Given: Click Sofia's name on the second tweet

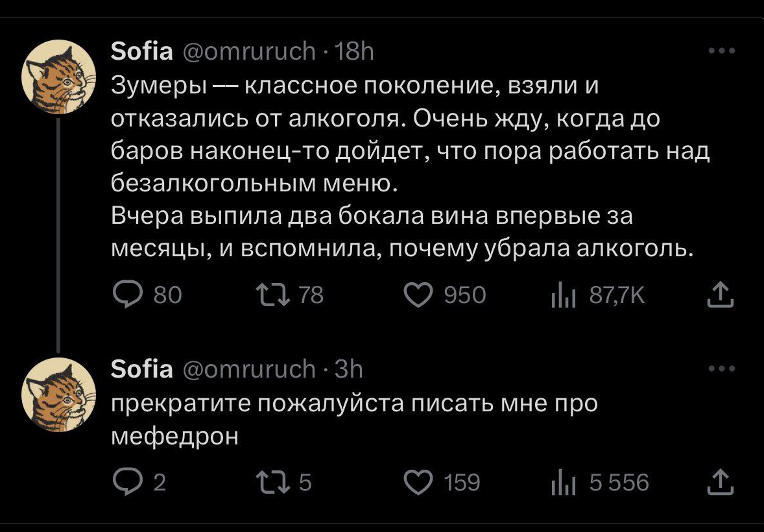Looking at the screenshot, I should pos(142,369).
